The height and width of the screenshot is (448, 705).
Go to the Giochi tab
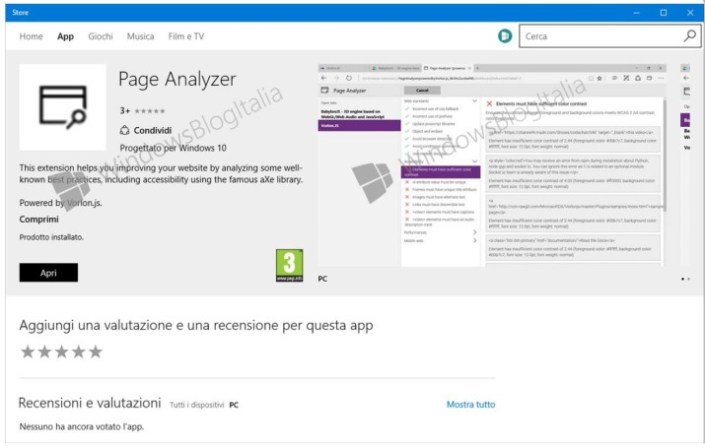pyautogui.click(x=100, y=36)
